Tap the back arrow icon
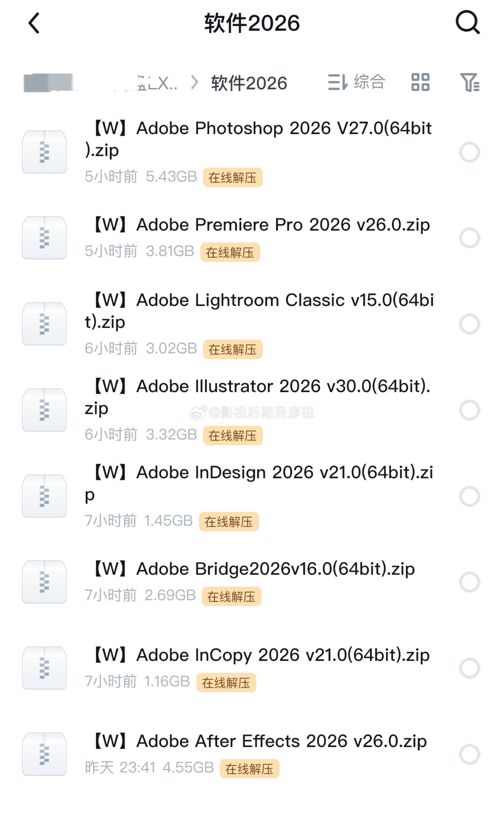Image resolution: width=504 pixels, height=824 pixels. (34, 23)
